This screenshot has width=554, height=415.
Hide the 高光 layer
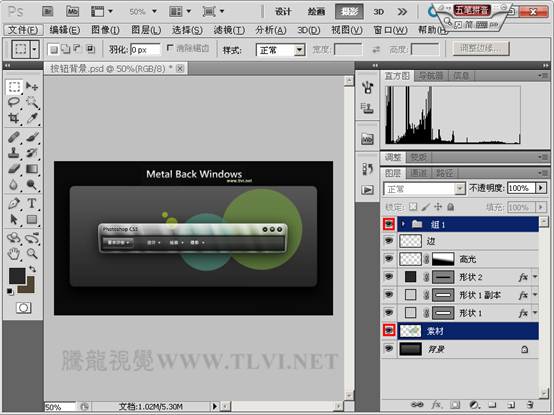tap(389, 259)
